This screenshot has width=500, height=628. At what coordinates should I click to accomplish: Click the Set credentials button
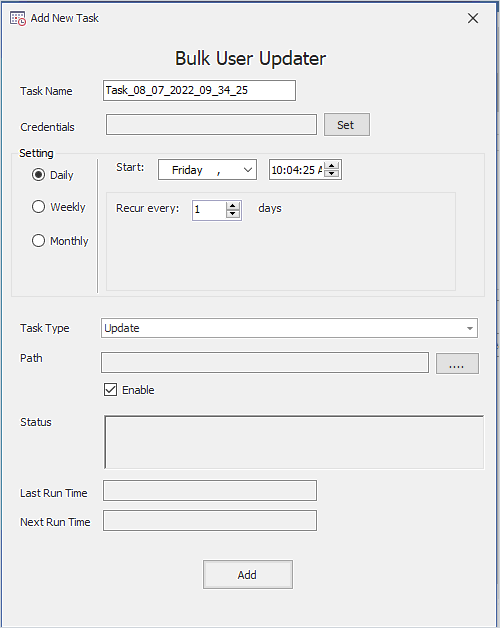347,125
